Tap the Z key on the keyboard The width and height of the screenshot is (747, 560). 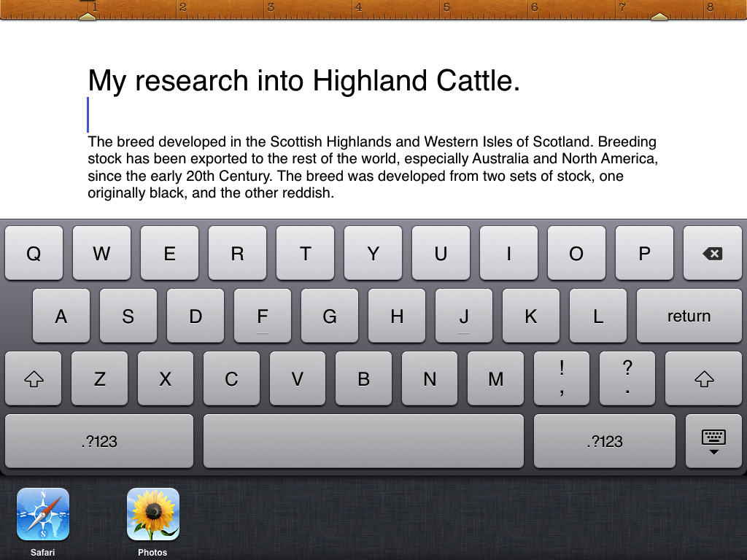tap(99, 378)
